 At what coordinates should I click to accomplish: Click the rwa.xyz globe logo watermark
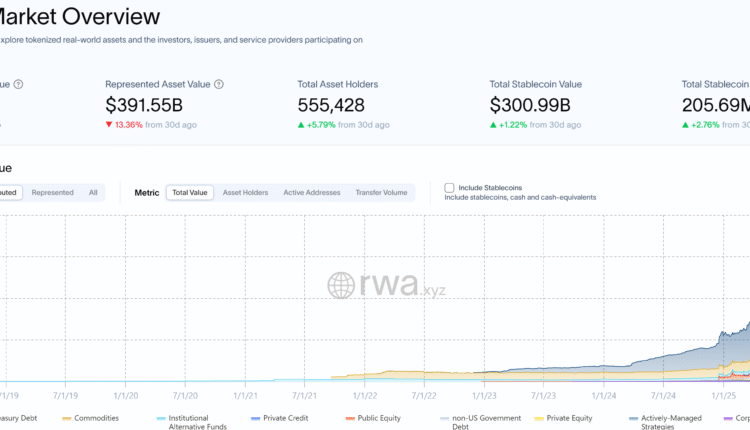point(342,286)
